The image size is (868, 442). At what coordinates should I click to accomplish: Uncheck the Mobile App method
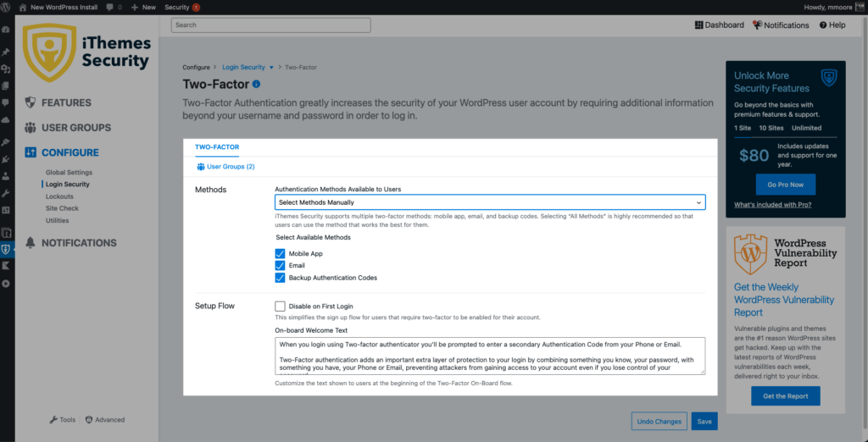(280, 254)
